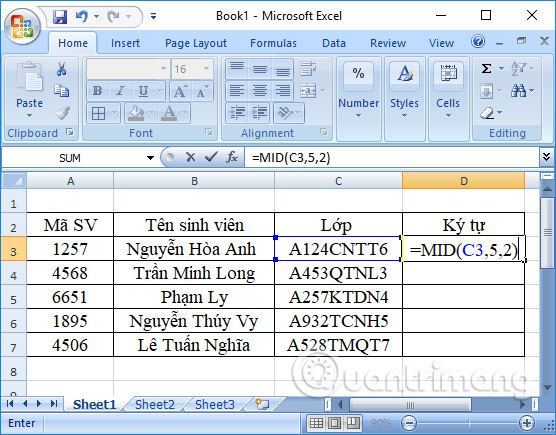Switch to Sheet2 tab
The height and width of the screenshot is (435, 556).
pos(155,405)
